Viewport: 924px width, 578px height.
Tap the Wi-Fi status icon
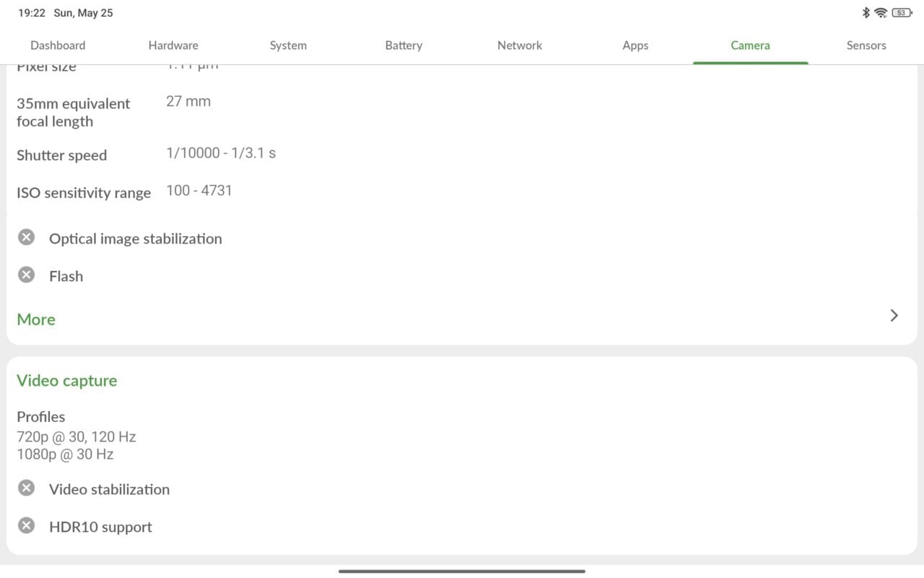tap(880, 12)
